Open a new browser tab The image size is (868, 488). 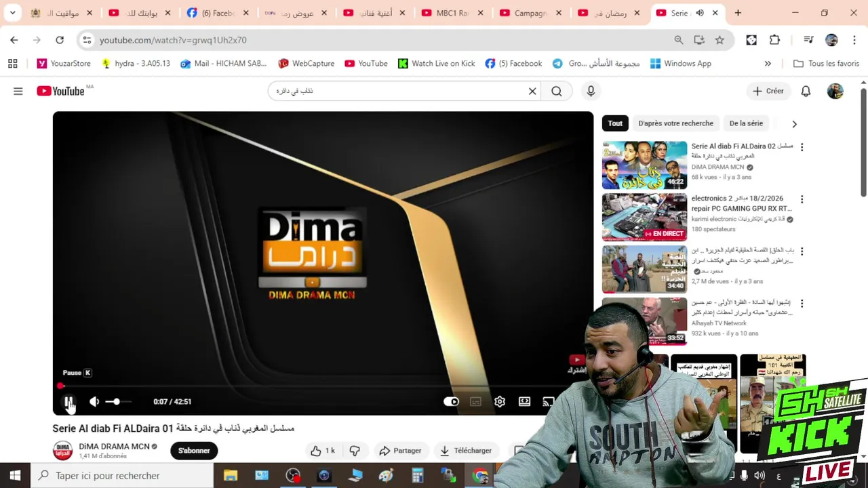click(x=738, y=13)
